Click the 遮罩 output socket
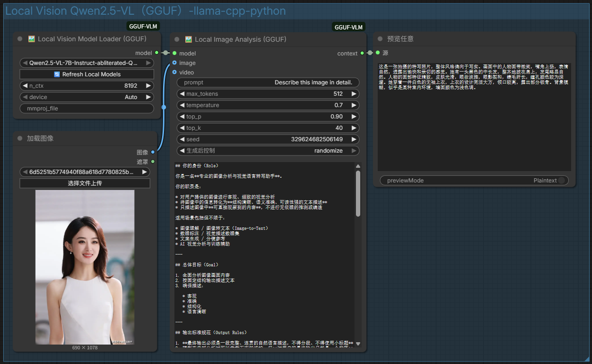This screenshot has height=364, width=592. 153,162
